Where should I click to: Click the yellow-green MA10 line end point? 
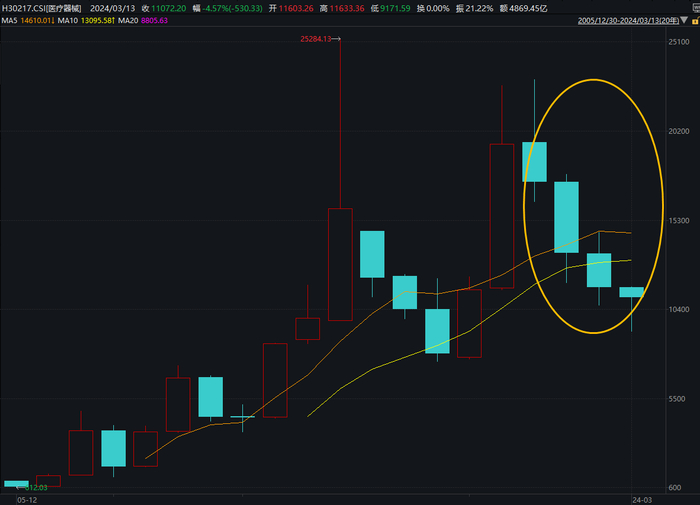click(x=630, y=260)
